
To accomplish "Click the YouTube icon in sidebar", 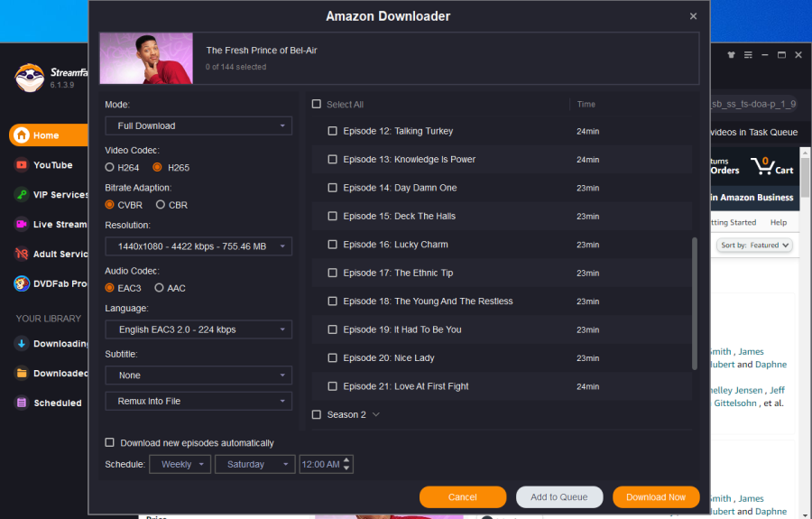I will (22, 165).
